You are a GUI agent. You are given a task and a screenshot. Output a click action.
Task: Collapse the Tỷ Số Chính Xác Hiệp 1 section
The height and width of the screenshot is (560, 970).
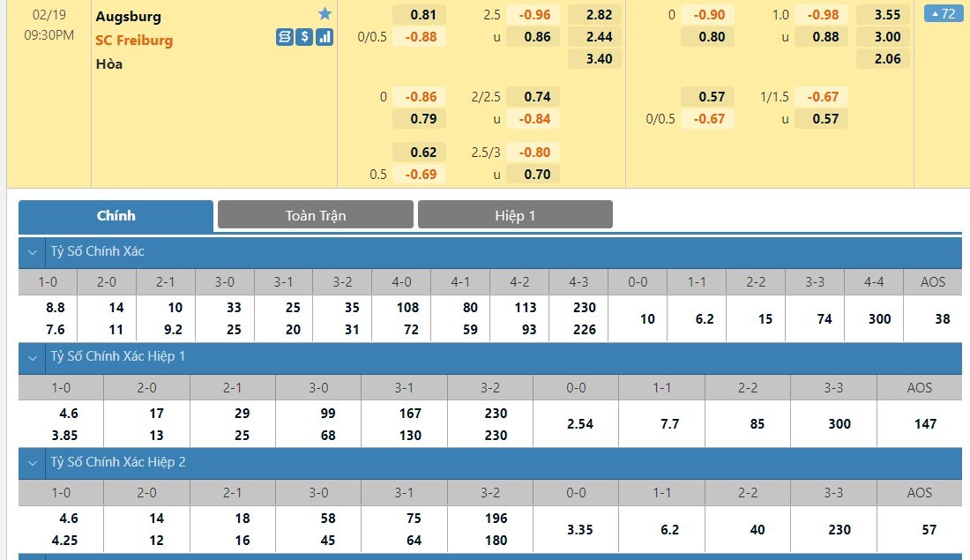pos(33,357)
